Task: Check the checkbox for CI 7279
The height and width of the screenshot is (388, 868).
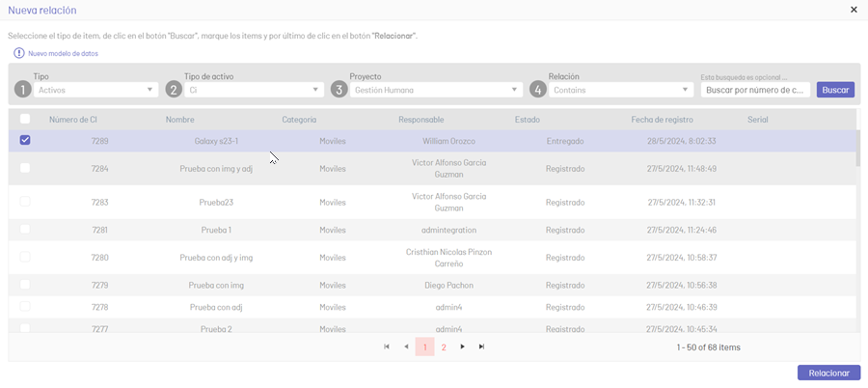Action: 25,285
